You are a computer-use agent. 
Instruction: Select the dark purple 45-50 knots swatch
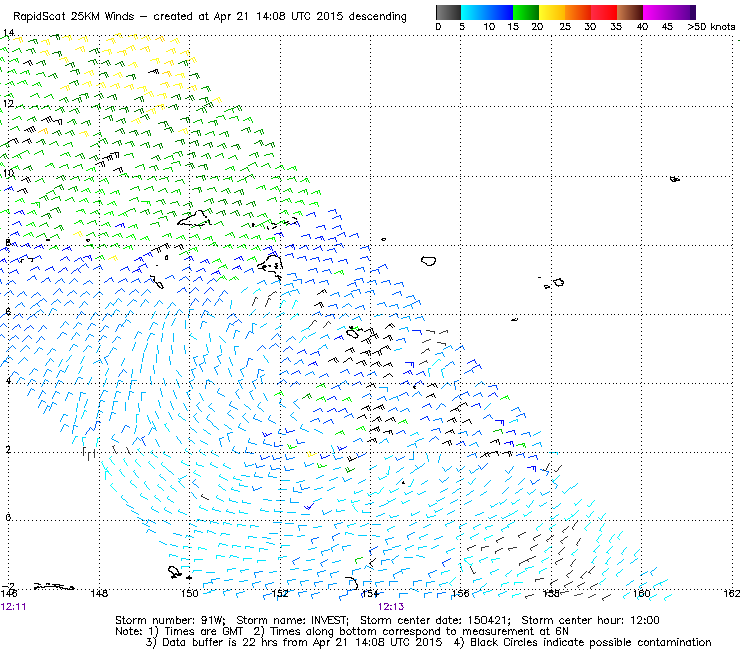click(682, 12)
